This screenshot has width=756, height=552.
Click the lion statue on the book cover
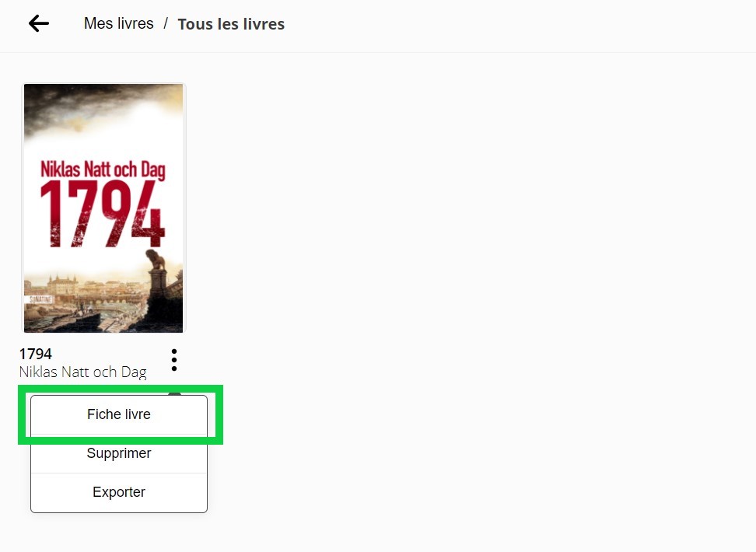click(156, 260)
